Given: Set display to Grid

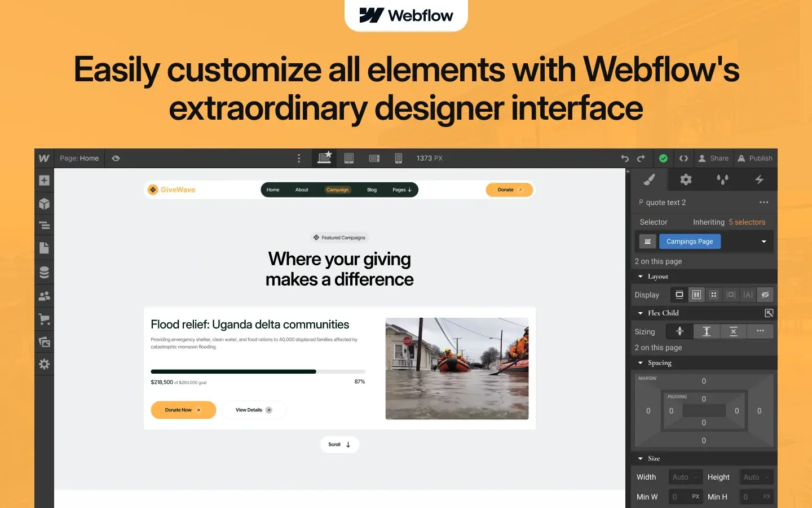Looking at the screenshot, I should [x=713, y=295].
